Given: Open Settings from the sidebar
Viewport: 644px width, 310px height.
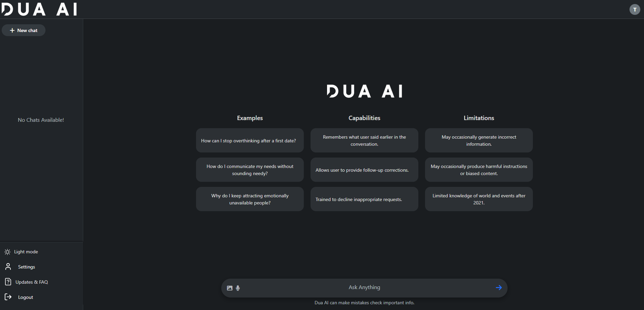Looking at the screenshot, I should pyautogui.click(x=26, y=267).
